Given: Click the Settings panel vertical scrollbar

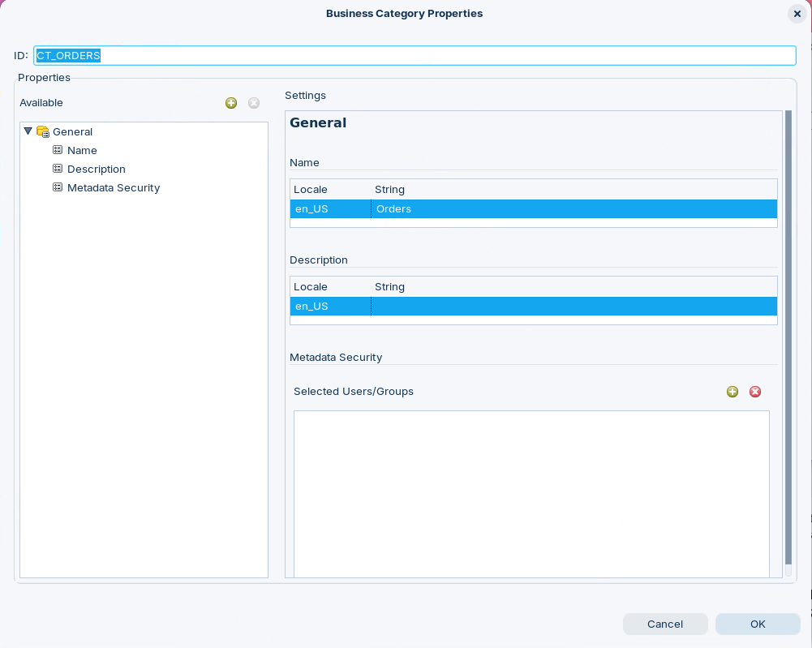Looking at the screenshot, I should (788, 341).
